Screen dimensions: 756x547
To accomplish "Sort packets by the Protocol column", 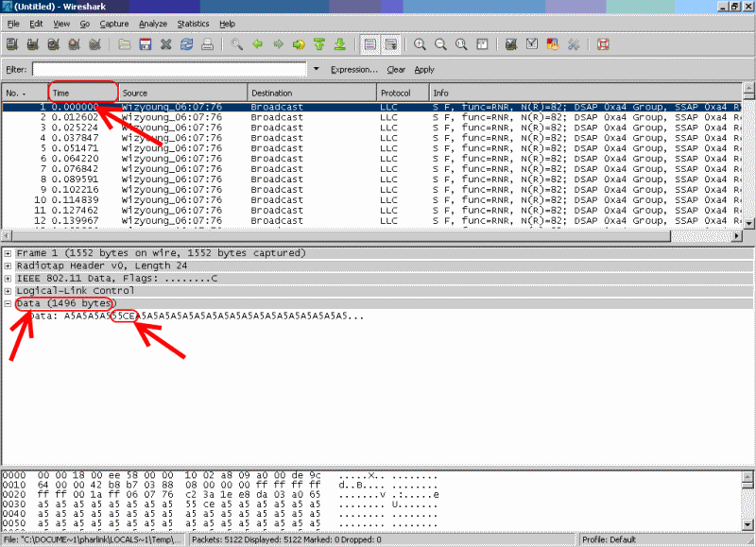I will click(x=404, y=93).
